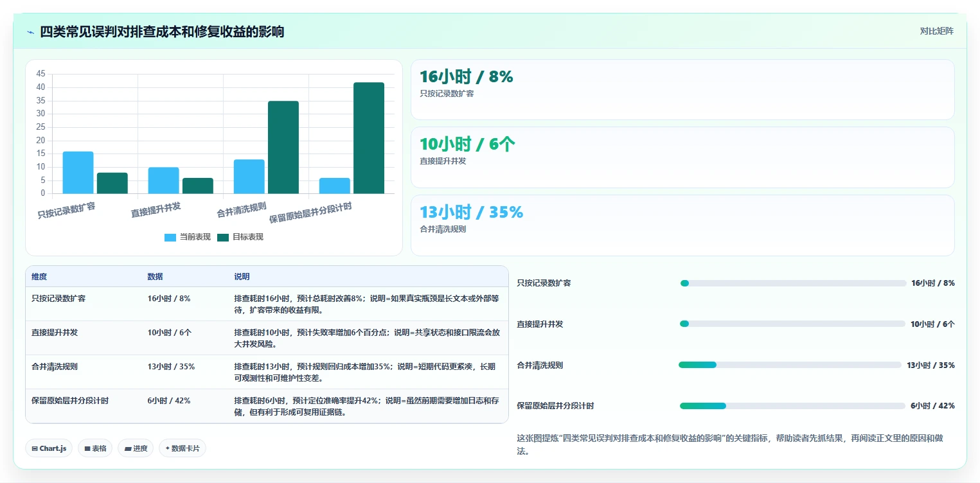Click the 直接提升并发 progress bar
This screenshot has height=483, width=980.
792,324
